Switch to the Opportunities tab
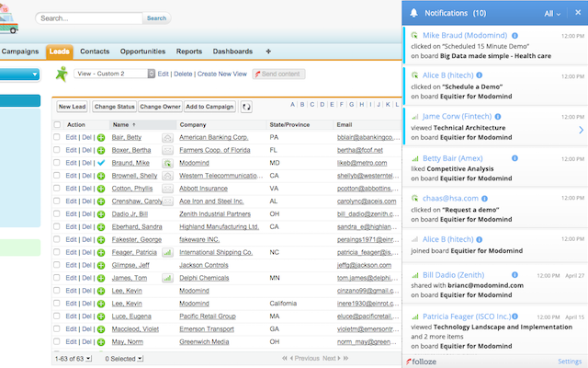The height and width of the screenshot is (368, 588). click(x=143, y=52)
